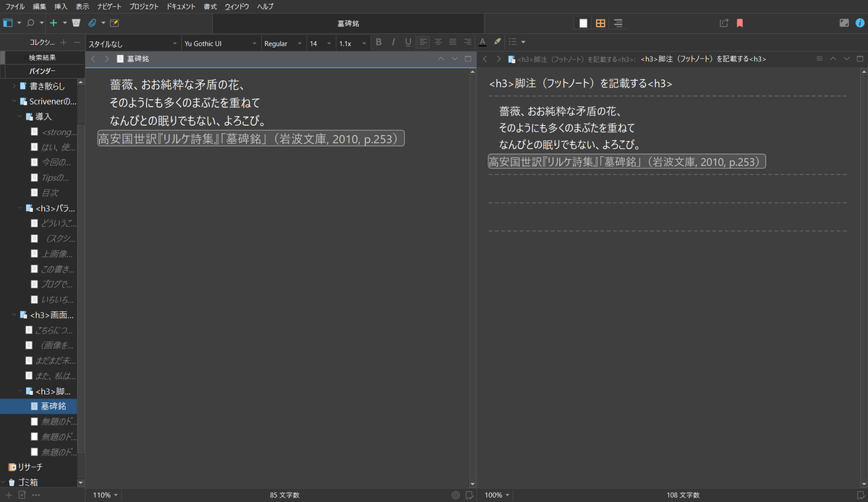Click the highlight color marker
Viewport: 868px width, 502px height.
pos(497,43)
